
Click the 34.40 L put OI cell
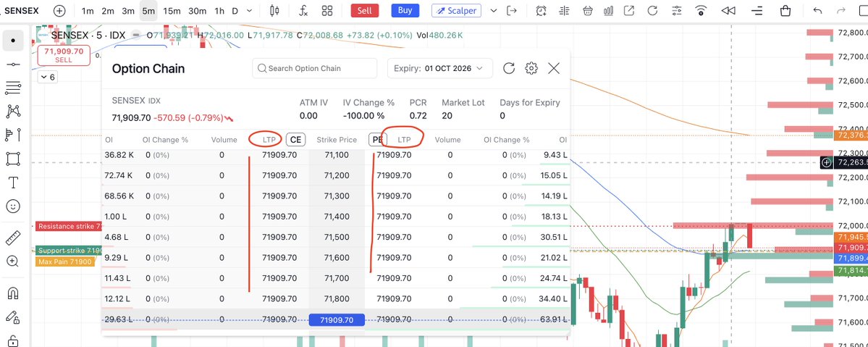point(555,298)
